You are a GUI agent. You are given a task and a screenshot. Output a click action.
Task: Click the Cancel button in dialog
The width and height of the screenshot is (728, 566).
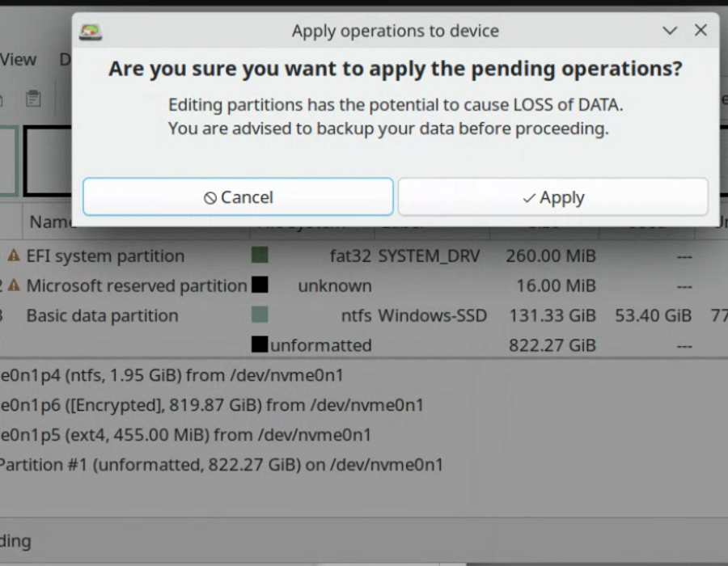(x=238, y=196)
